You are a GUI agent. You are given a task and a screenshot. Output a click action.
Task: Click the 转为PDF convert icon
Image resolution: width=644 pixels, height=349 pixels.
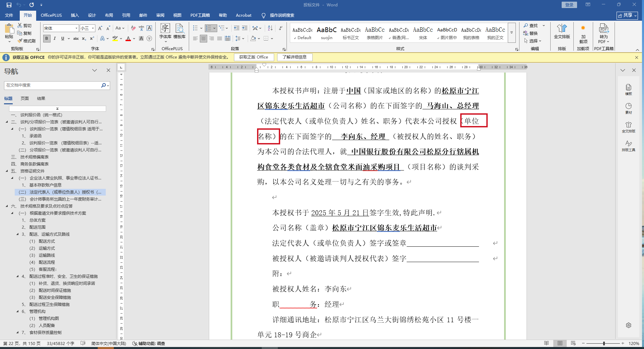click(x=604, y=33)
